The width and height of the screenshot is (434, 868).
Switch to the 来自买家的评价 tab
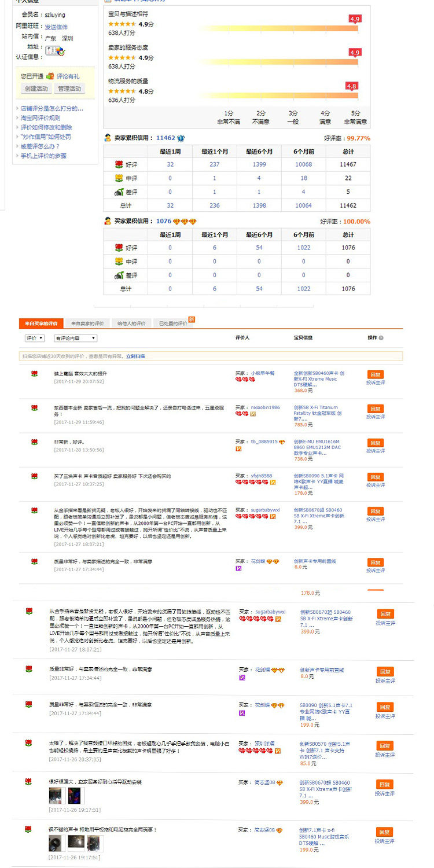pos(41,323)
